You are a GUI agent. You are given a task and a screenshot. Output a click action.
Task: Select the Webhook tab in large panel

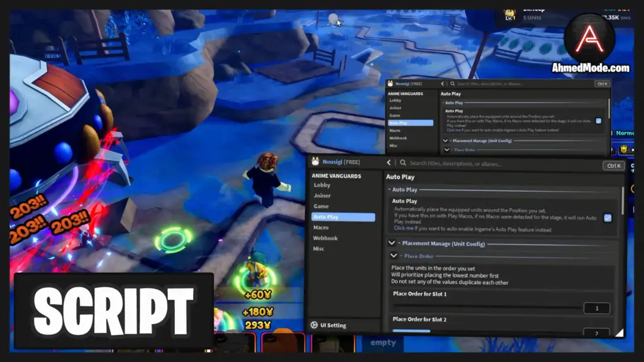coord(325,238)
